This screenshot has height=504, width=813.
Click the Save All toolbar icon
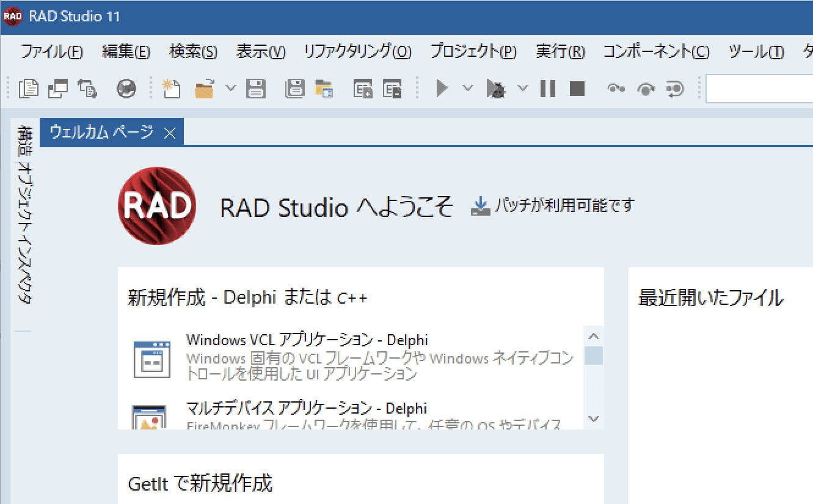click(x=294, y=89)
